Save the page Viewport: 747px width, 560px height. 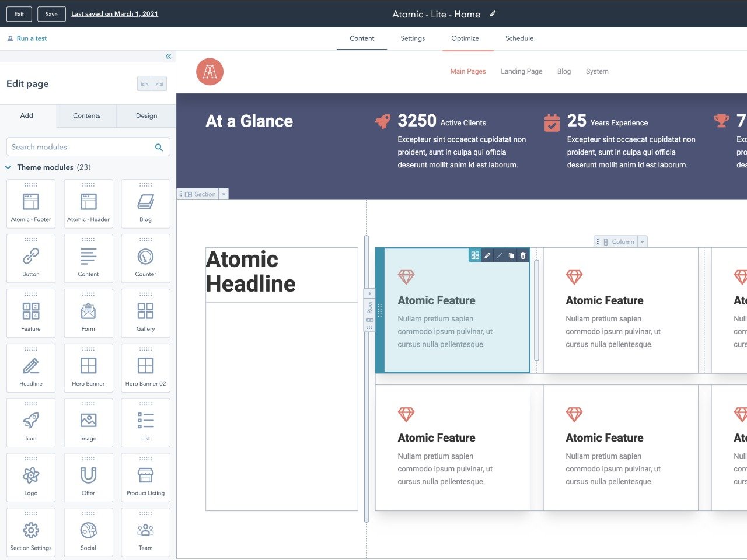tap(51, 14)
